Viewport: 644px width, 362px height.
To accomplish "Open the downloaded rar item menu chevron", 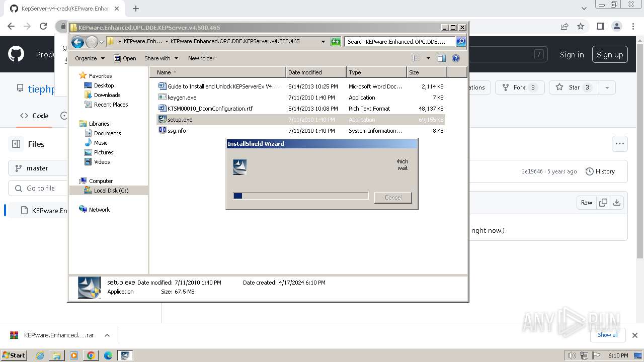I will tap(107, 335).
